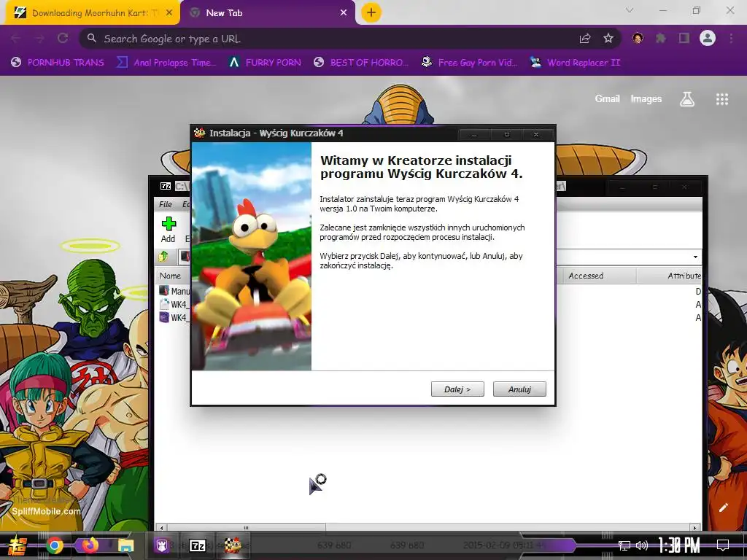Open File Explorer from the taskbar

125,545
